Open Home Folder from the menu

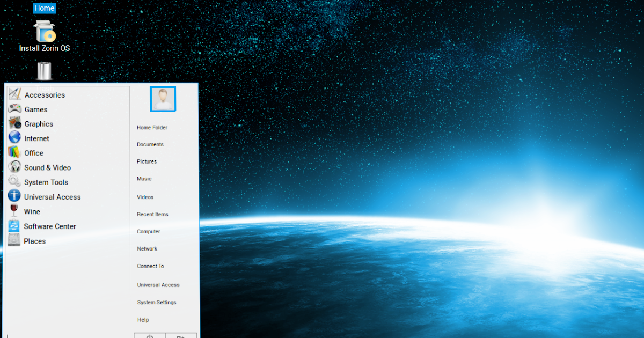[x=152, y=127]
